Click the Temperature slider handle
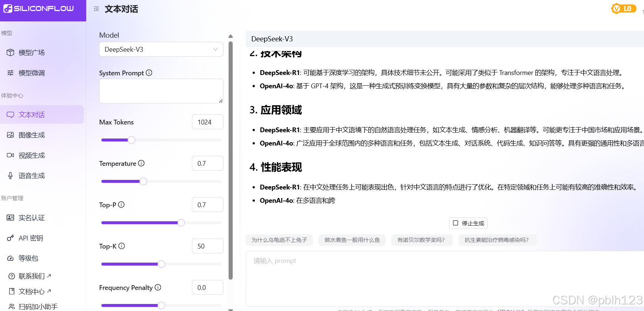Image resolution: width=644 pixels, height=311 pixels. coord(143,181)
